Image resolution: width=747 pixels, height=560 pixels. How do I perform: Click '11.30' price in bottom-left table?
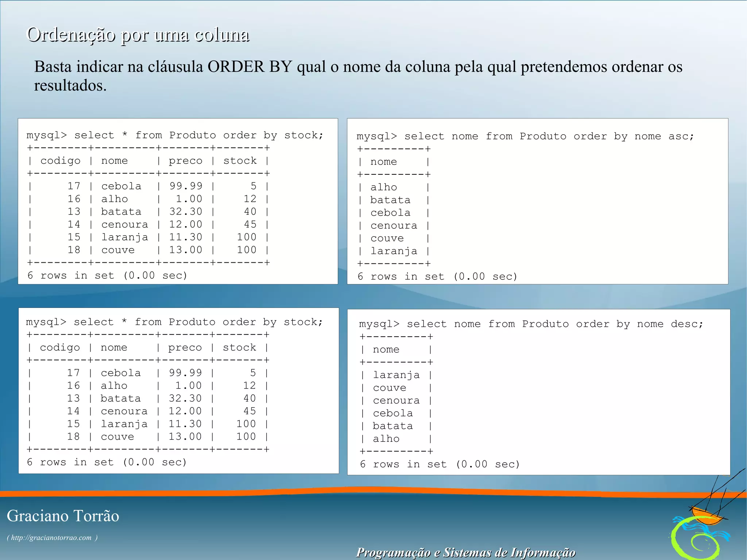tap(185, 424)
